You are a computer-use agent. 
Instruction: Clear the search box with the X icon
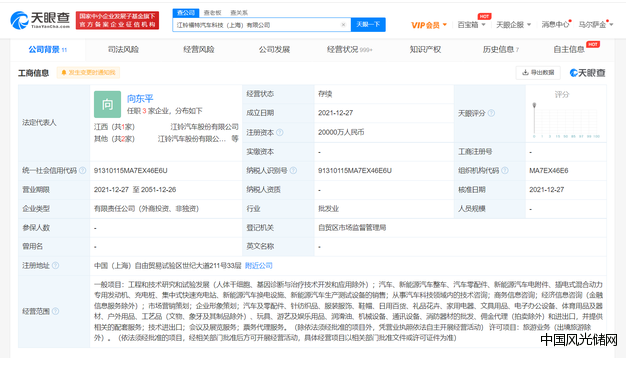343,25
